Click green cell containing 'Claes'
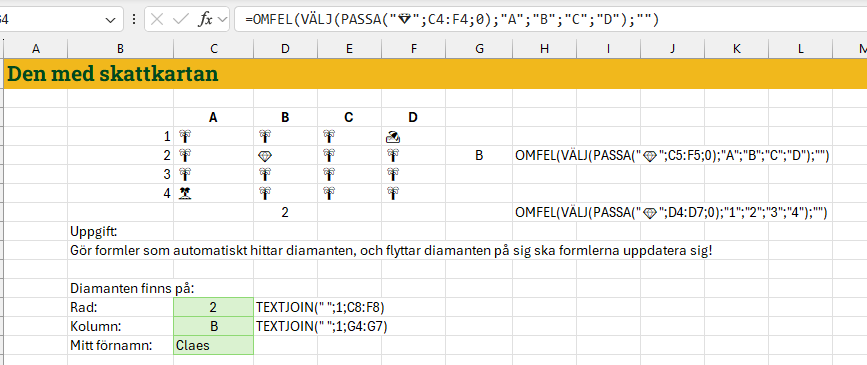 pos(213,345)
